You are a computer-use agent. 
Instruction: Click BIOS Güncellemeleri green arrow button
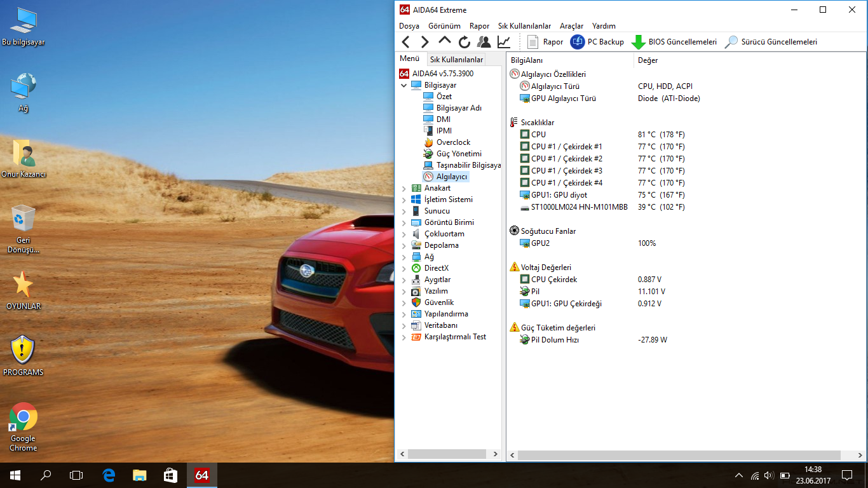[x=674, y=42]
